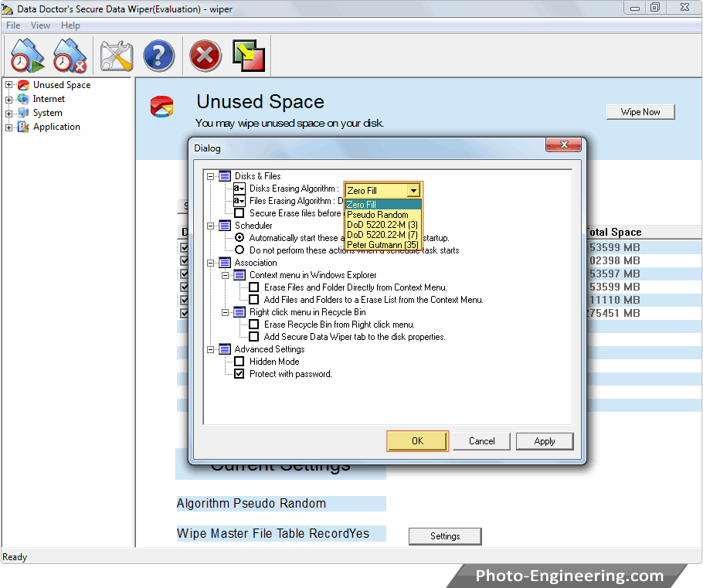Click the red X stop toolbar icon
This screenshot has height=588, width=703.
click(205, 56)
